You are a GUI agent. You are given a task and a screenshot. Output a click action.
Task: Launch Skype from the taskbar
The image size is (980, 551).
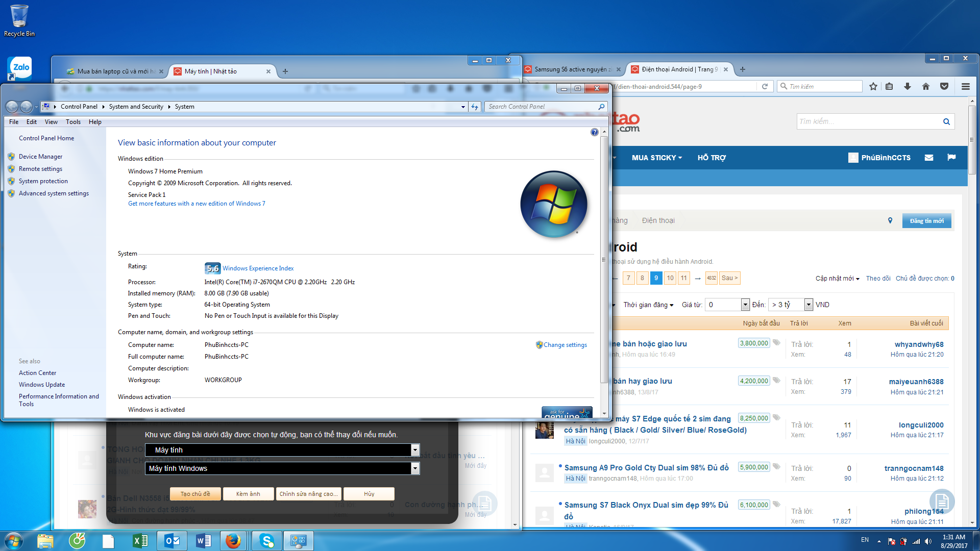[x=266, y=541]
